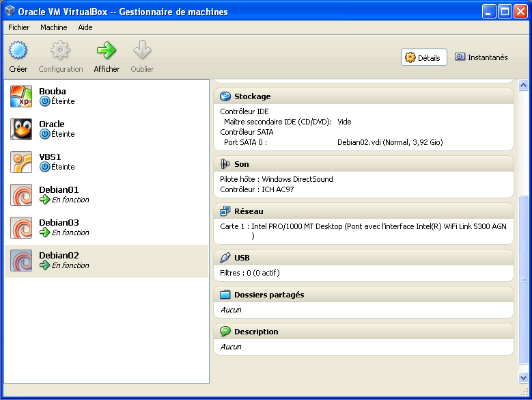Click the Créer toolbar icon
This screenshot has height=400, width=532.
click(18, 50)
